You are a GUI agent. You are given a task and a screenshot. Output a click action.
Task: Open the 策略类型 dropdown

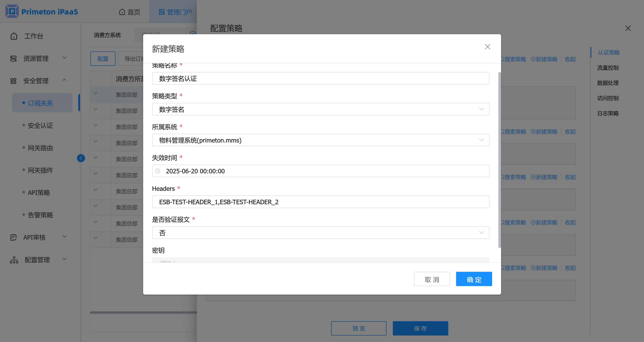pos(320,109)
